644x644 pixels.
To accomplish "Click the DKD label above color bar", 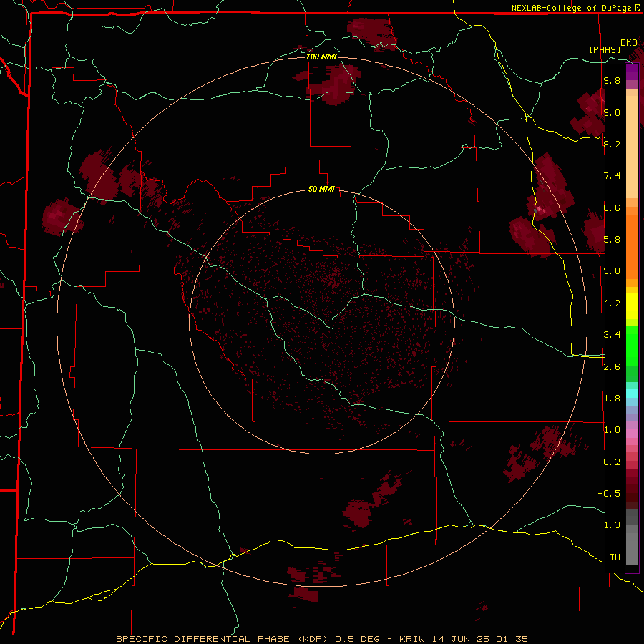I will [x=629, y=43].
